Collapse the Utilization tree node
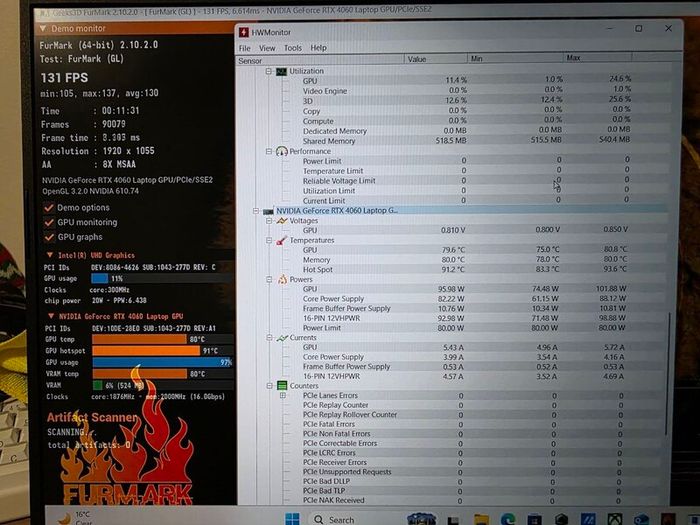The image size is (700, 525). pos(269,71)
